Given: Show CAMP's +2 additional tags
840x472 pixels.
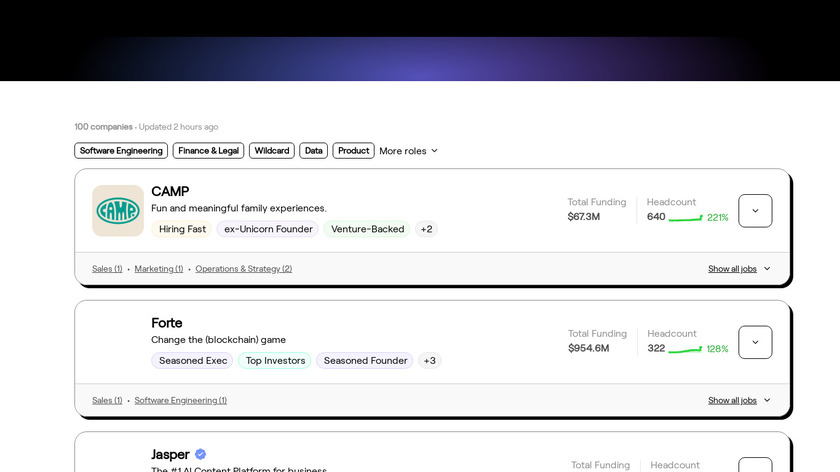Looking at the screenshot, I should coord(426,229).
